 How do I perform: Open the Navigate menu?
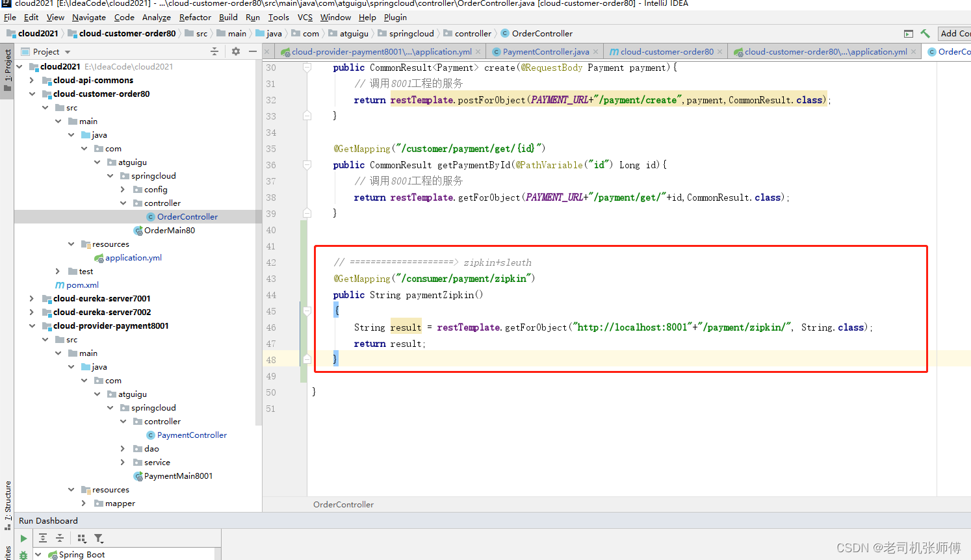[89, 18]
